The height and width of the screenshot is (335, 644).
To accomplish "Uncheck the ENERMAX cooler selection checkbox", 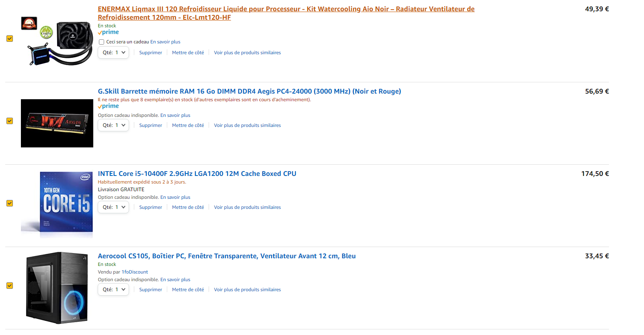I will click(10, 39).
